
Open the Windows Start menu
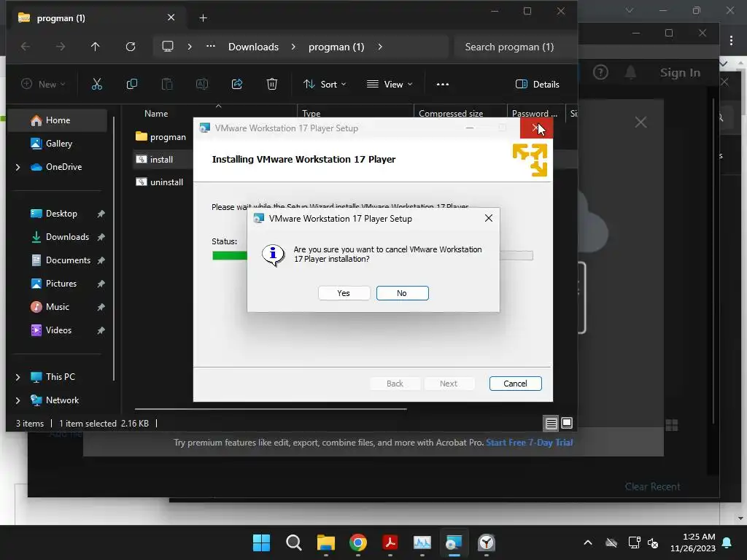[261, 542]
